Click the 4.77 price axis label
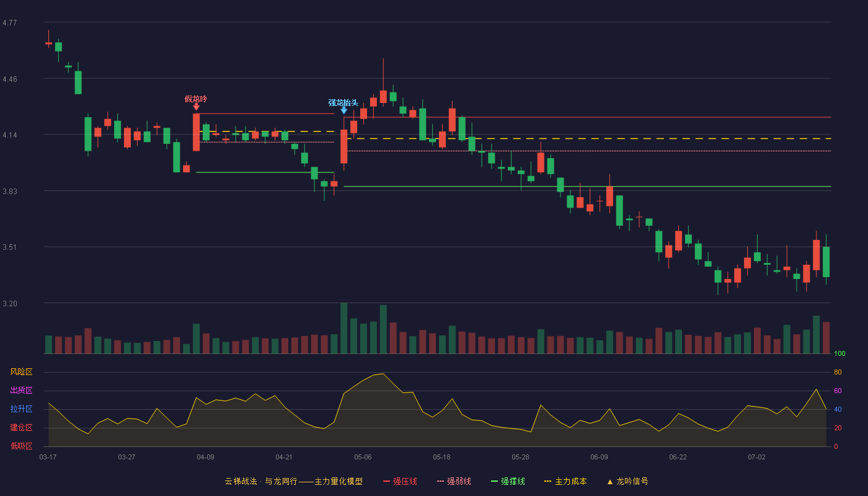The width and height of the screenshot is (868, 496). click(10, 23)
